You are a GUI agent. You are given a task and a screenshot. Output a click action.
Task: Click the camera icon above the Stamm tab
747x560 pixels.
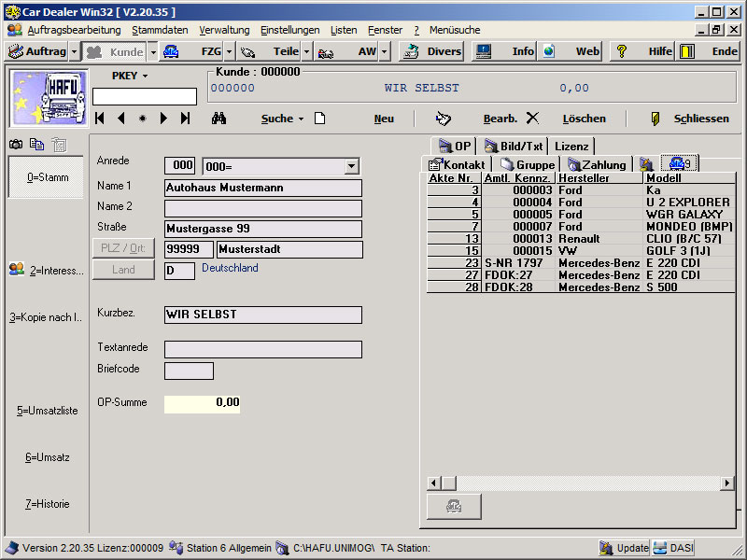point(16,145)
